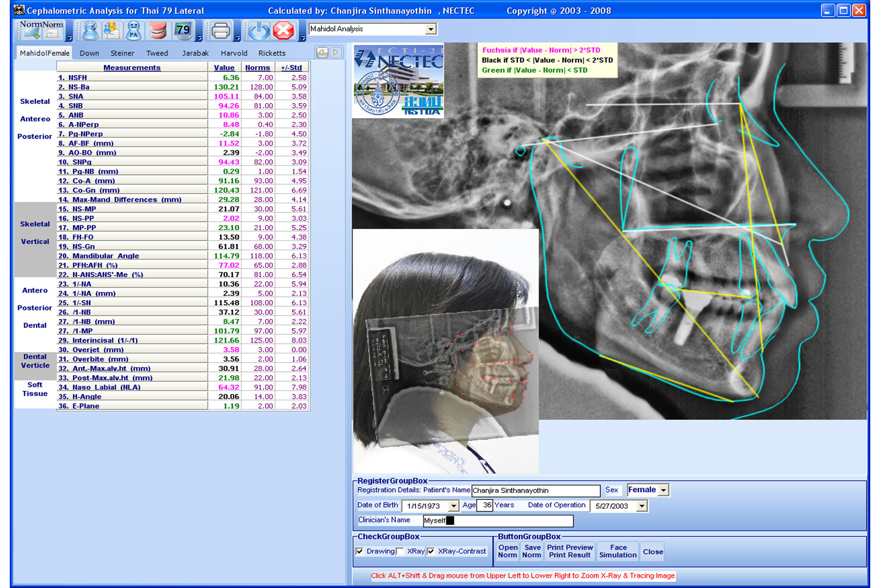Screen dimensions: 882x588
Task: Select the '5. ANB' measurement row
Action: (183, 115)
